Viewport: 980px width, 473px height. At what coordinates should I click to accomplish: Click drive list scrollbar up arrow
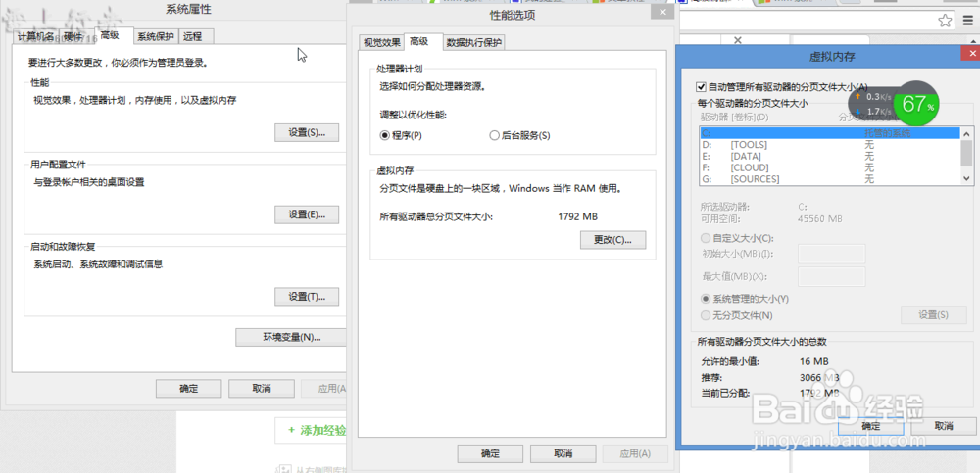pos(967,133)
